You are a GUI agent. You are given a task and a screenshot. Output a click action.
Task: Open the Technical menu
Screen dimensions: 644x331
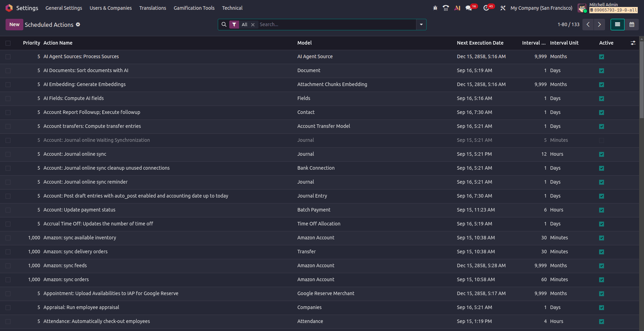pyautogui.click(x=232, y=8)
